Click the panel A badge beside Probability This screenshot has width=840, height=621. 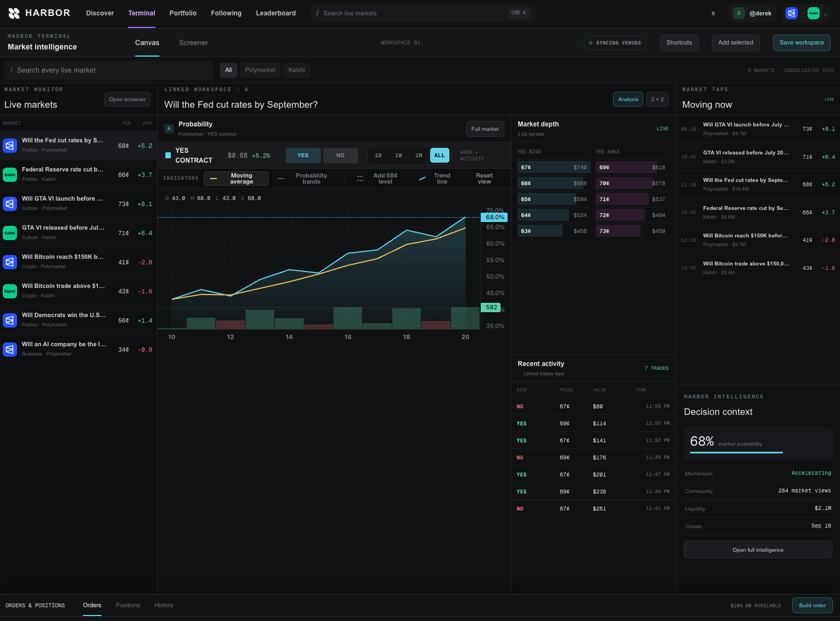pyautogui.click(x=169, y=129)
